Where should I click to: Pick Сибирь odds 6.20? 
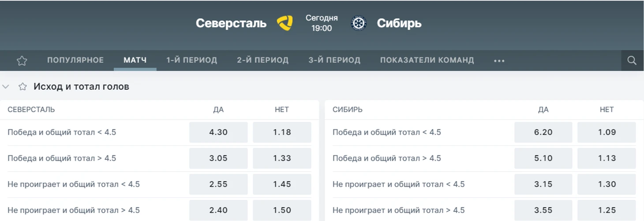tap(543, 132)
